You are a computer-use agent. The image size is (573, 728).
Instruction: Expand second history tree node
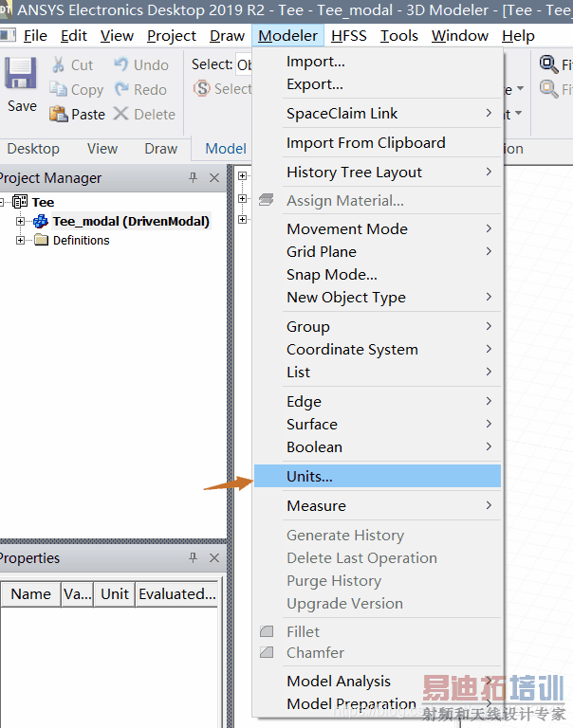pyautogui.click(x=242, y=198)
